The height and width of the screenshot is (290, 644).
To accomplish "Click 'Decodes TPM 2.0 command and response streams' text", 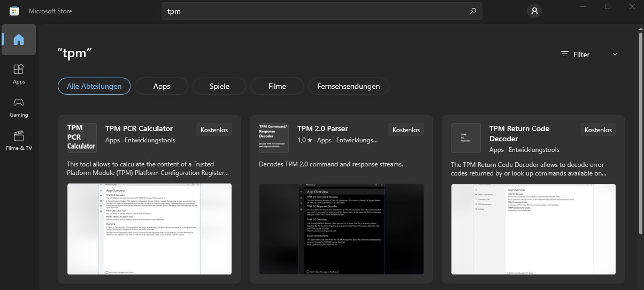I will (331, 164).
